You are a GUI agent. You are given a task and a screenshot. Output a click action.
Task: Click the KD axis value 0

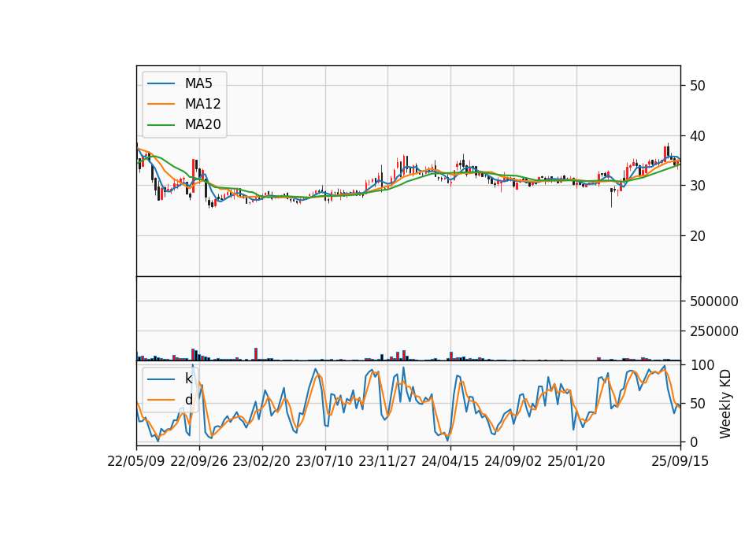(694, 441)
